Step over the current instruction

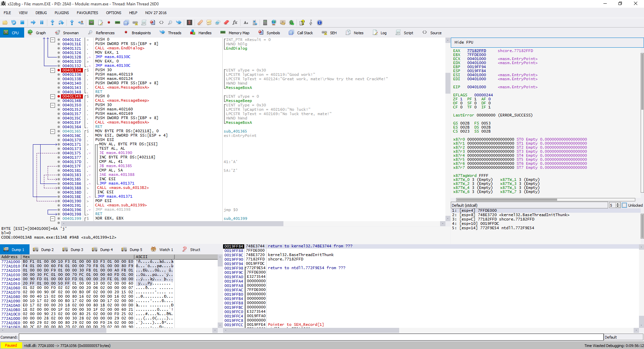pyautogui.click(x=61, y=22)
